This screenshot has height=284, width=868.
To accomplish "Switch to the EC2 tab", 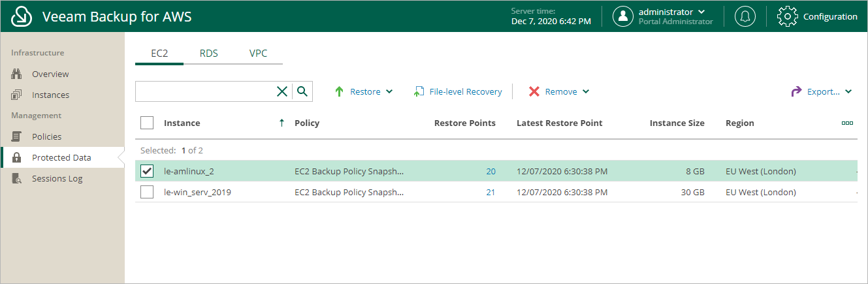I will click(159, 54).
